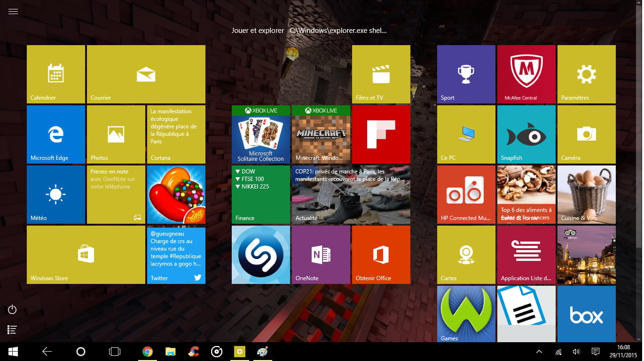Go back with taskbar arrow
Screen dimensions: 644x361
point(47,352)
